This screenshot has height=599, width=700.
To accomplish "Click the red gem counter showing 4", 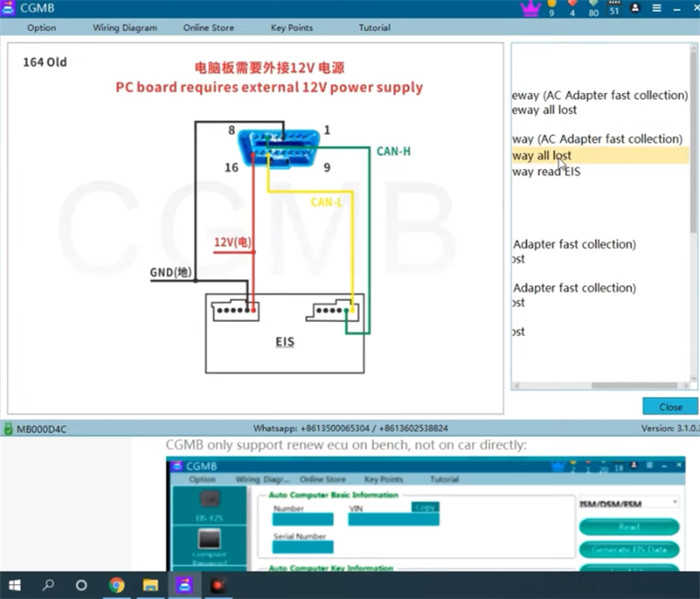I will coord(572,8).
